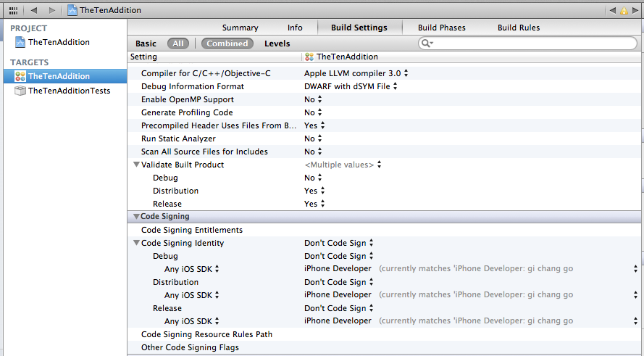Toggle the All settings filter
The height and width of the screenshot is (356, 644).
point(177,44)
